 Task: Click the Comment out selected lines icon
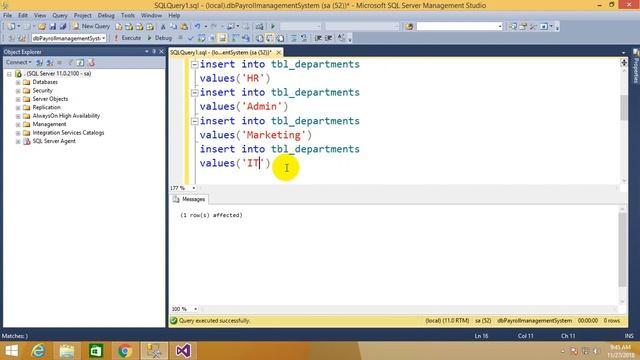tap(293, 38)
